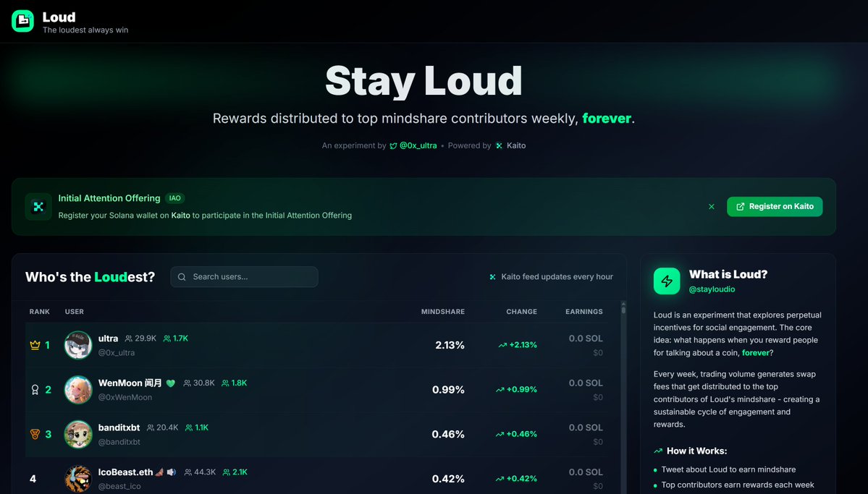Click the trend arrow beside +0.42%

500,479
